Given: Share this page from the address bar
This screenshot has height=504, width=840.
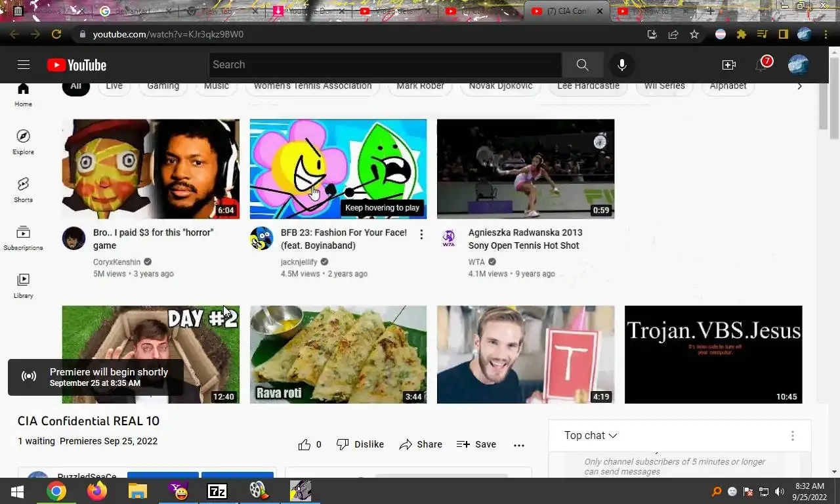Looking at the screenshot, I should tap(673, 34).
